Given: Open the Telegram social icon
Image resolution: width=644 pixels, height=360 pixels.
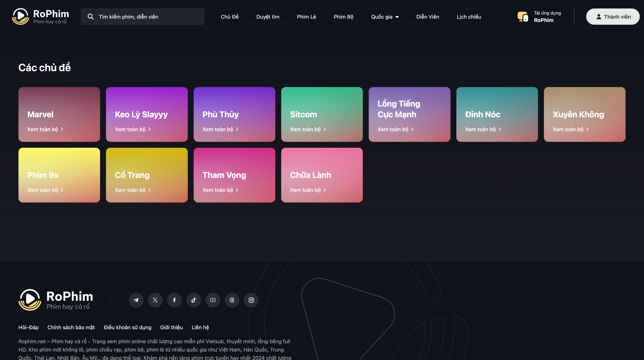Looking at the screenshot, I should click(136, 300).
